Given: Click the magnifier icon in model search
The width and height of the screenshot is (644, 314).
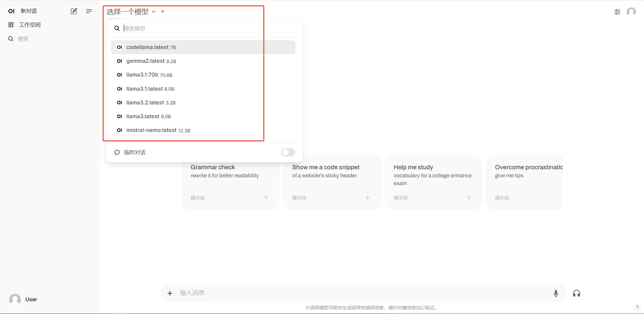Looking at the screenshot, I should 117,28.
